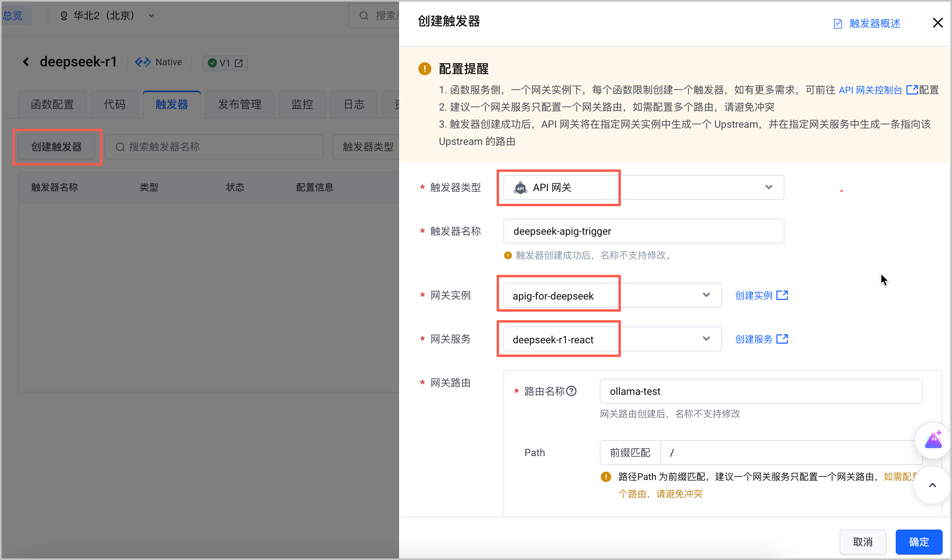952x560 pixels.
Task: Open the purple AI assistant floating icon
Action: (x=933, y=440)
